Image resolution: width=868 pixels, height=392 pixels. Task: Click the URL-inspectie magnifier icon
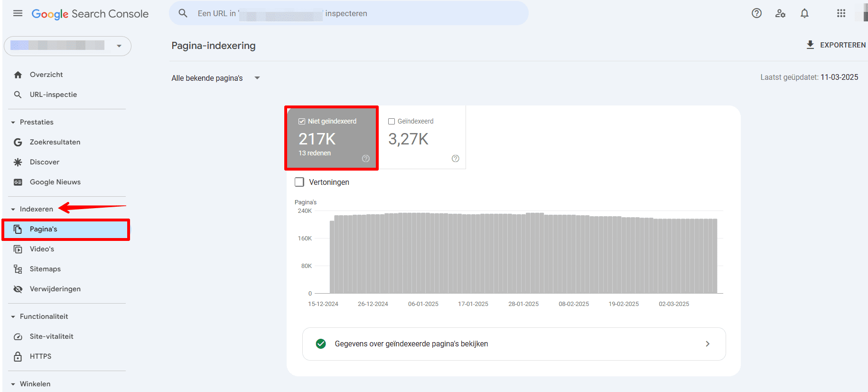tap(18, 95)
